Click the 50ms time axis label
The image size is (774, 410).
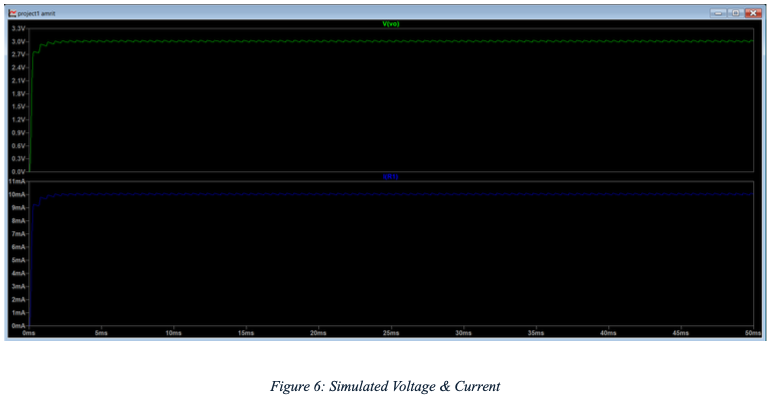click(753, 333)
